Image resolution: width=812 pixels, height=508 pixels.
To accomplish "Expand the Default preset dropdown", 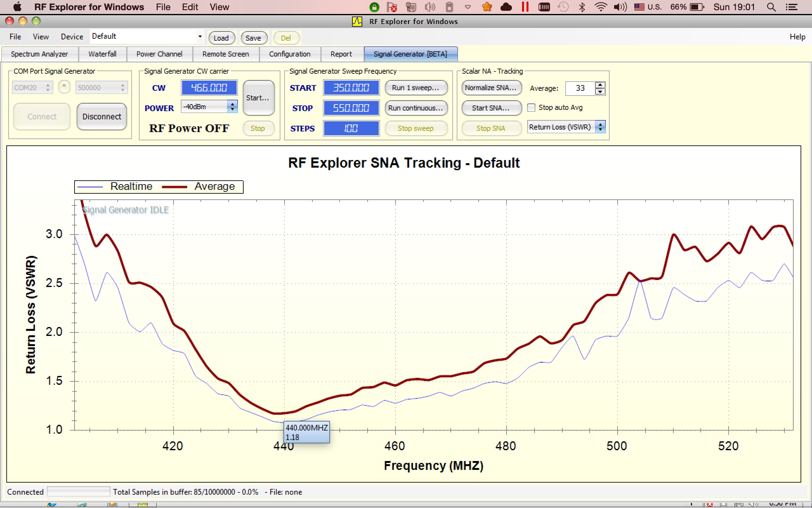I will click(x=200, y=36).
